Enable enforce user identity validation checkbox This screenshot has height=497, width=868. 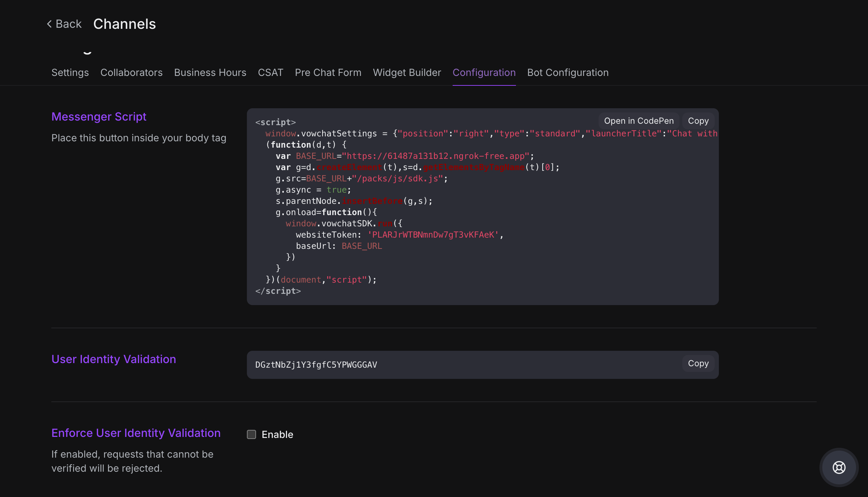point(251,434)
